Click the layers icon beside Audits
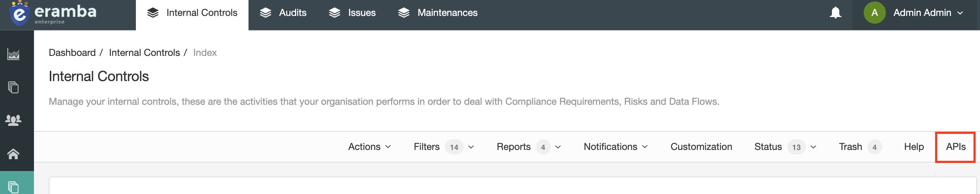The height and width of the screenshot is (194, 980). click(x=265, y=13)
